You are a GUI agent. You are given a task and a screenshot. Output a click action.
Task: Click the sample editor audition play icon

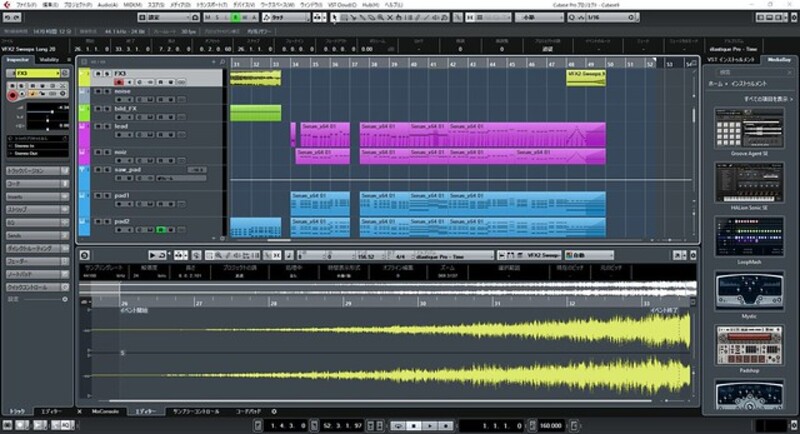pos(152,255)
